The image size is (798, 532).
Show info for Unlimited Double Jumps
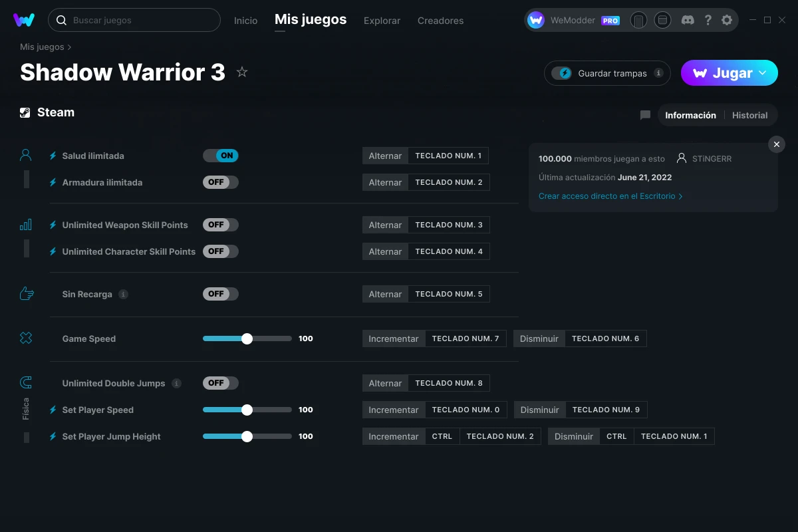[176, 383]
